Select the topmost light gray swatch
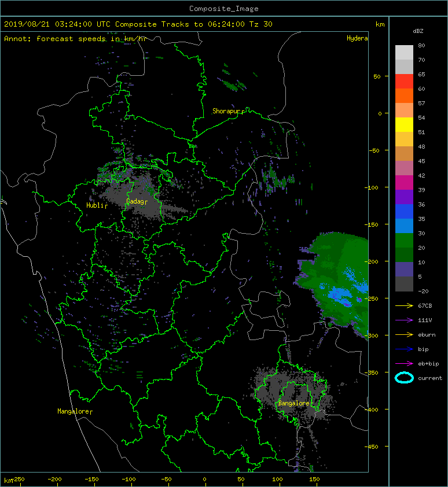448x487 pixels. click(404, 53)
